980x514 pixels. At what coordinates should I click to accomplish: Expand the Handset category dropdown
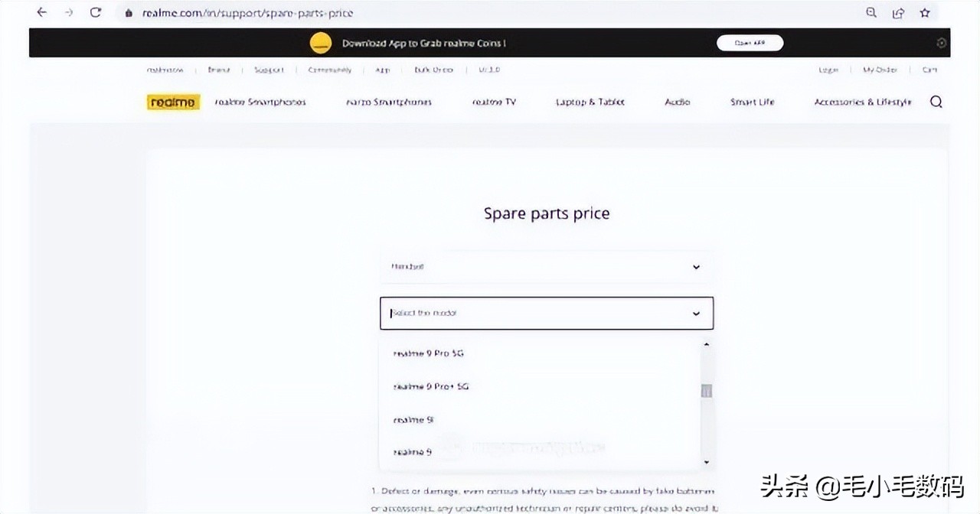pos(547,267)
